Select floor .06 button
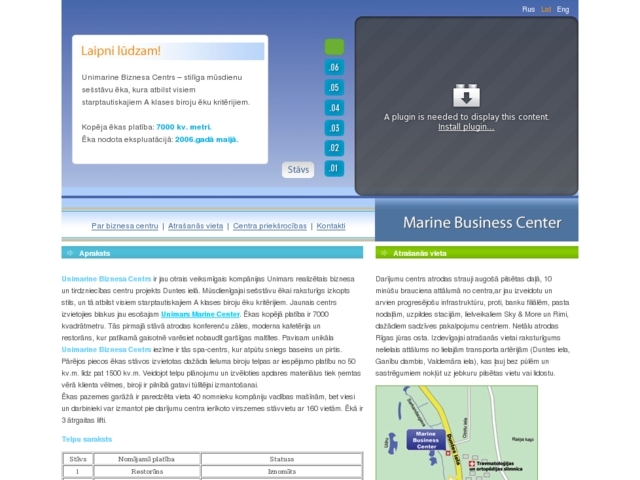 (x=334, y=67)
